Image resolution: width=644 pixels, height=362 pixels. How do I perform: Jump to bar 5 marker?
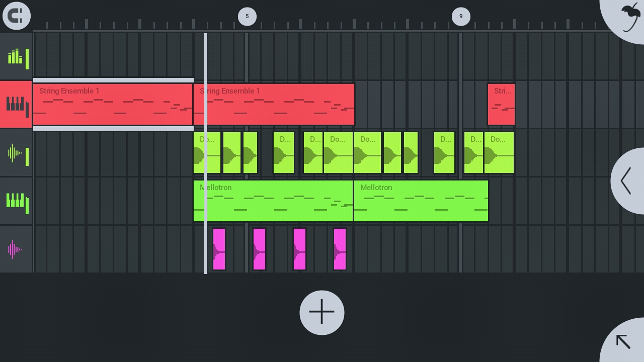tap(247, 17)
